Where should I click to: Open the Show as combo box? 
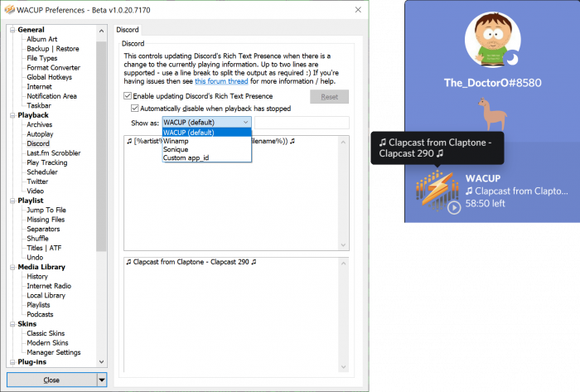[x=207, y=122]
